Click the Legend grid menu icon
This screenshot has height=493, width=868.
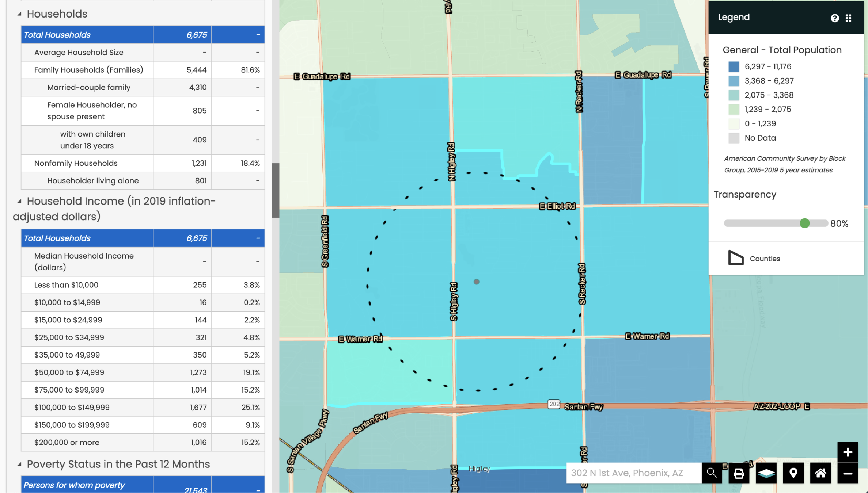[x=849, y=18]
